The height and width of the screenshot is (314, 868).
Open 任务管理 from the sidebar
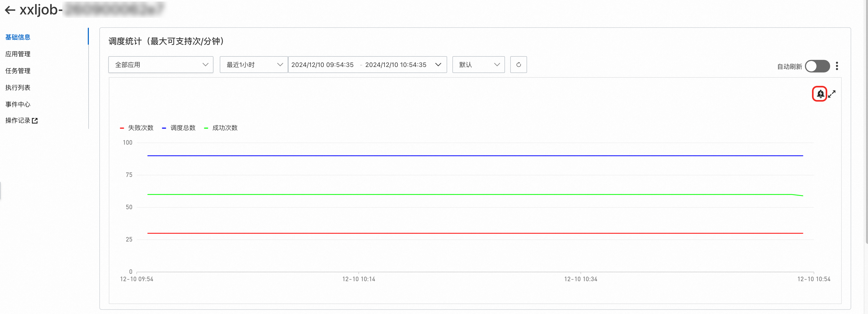coord(18,71)
